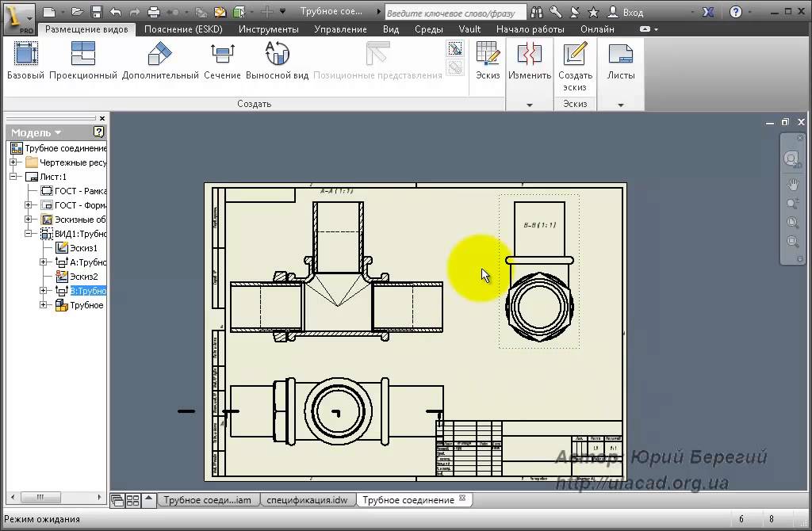This screenshot has width=812, height=531.
Task: Expand the Изменить panel dropdown arrow
Action: (x=529, y=105)
